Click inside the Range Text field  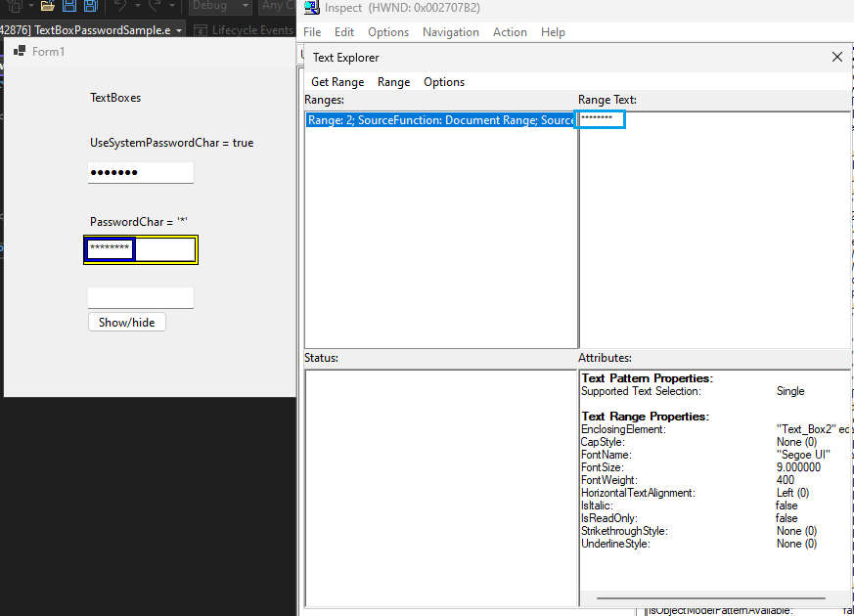(x=601, y=119)
